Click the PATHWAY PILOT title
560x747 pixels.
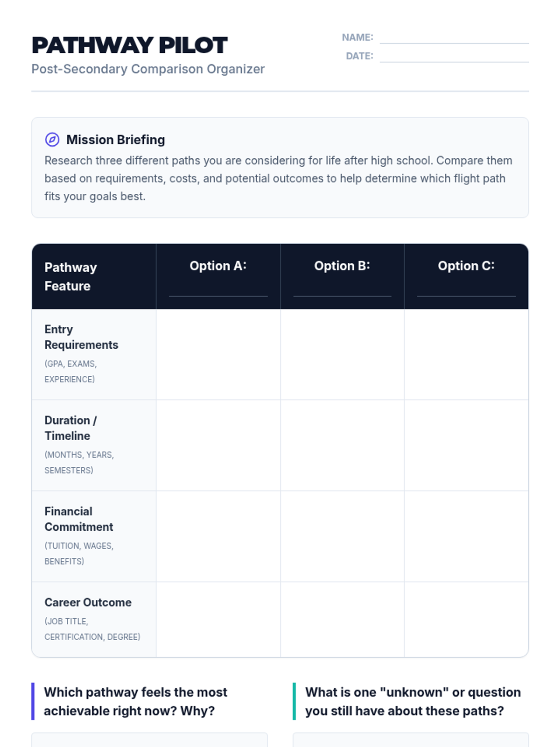click(129, 45)
